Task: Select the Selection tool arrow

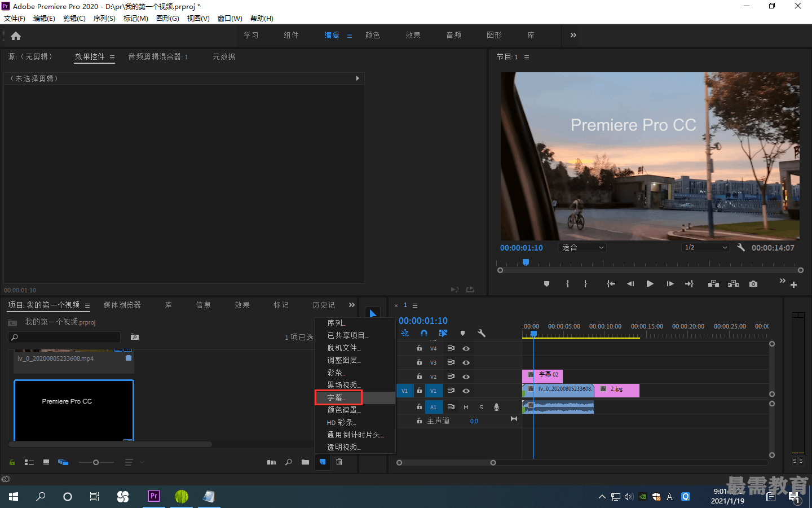Action: point(373,314)
